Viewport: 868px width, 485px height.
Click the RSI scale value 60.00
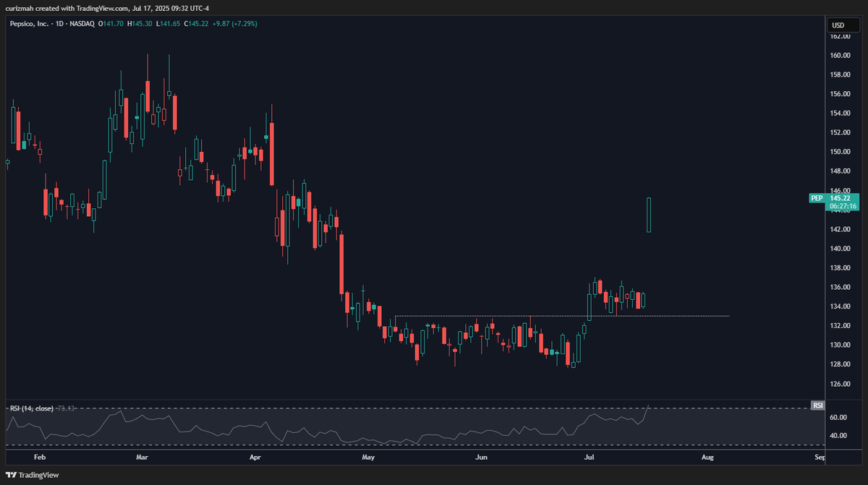(840, 418)
